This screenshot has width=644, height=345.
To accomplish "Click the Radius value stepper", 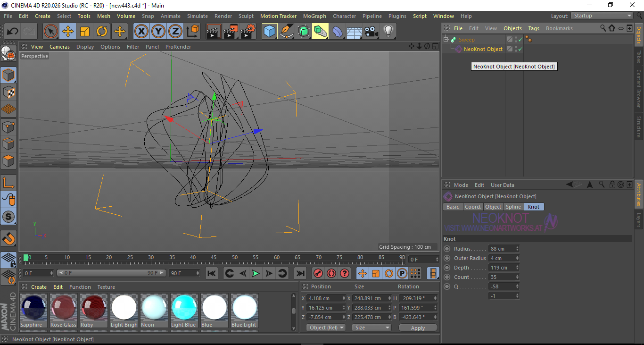I will [x=517, y=249].
